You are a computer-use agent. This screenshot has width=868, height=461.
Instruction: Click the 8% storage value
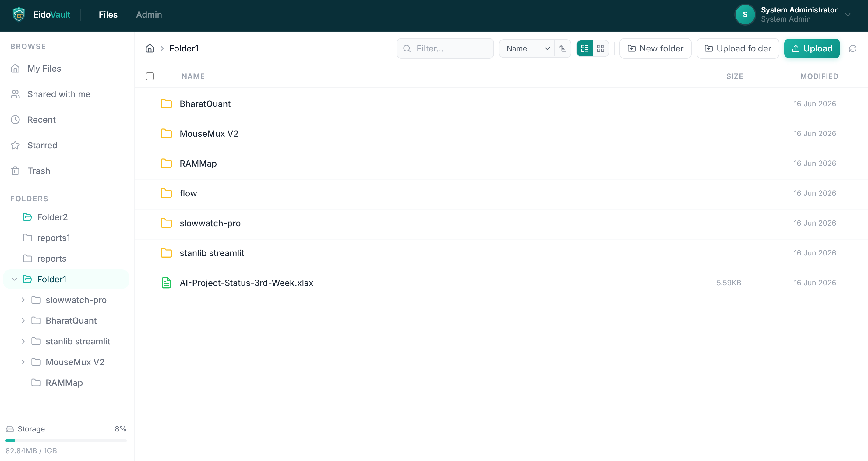point(120,429)
